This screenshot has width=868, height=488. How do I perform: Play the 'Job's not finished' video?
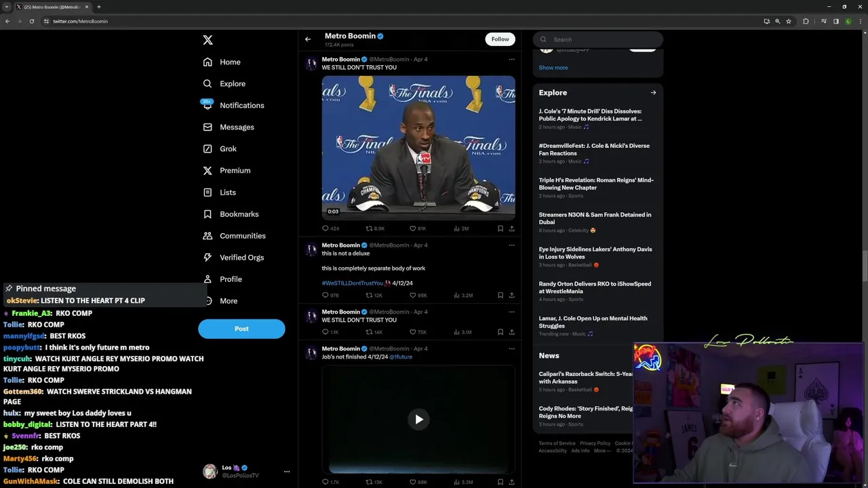(418, 420)
